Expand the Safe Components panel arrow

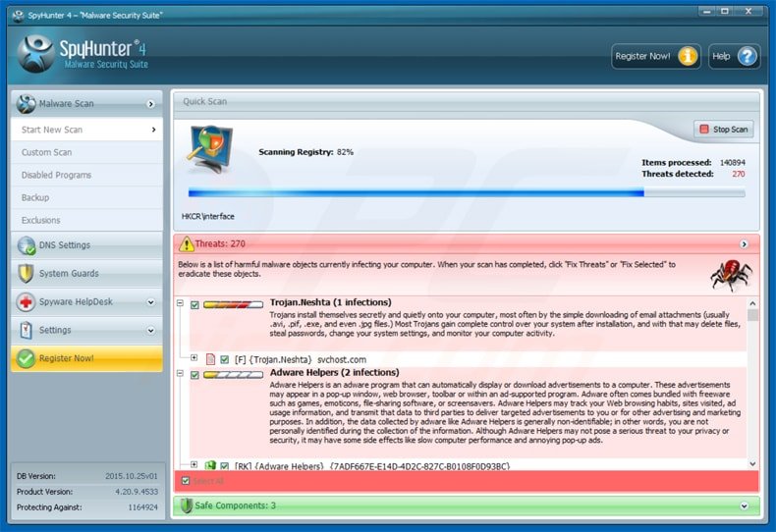pos(744,505)
